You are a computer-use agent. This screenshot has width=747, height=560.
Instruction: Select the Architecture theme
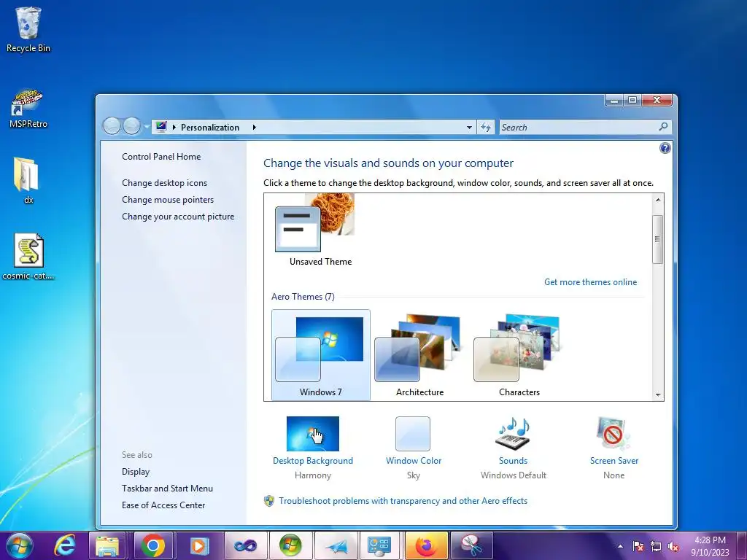[x=419, y=355]
